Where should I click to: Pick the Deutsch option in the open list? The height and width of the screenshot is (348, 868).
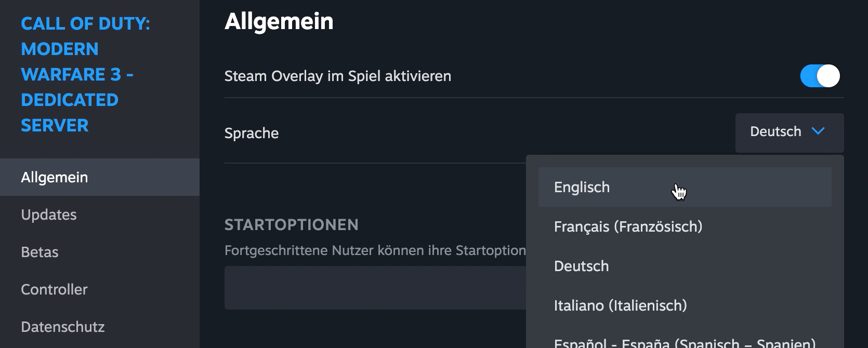(581, 266)
